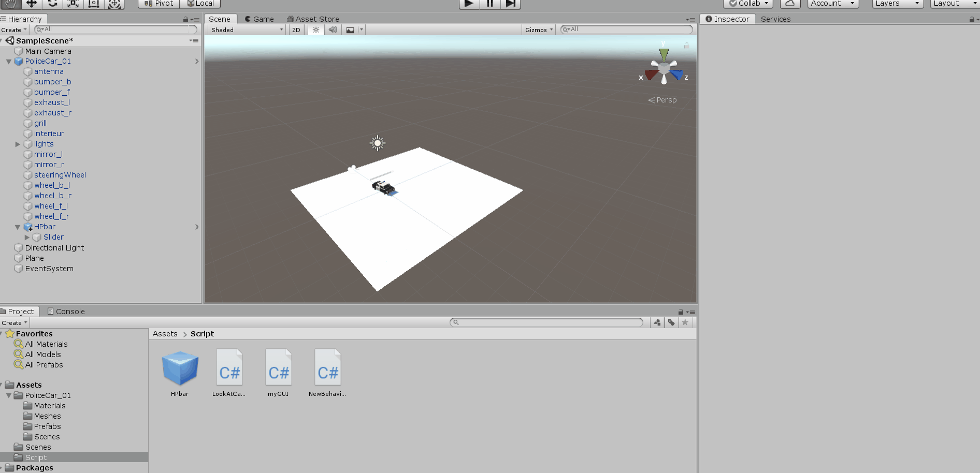Toggle scene effects image icon

point(350,30)
